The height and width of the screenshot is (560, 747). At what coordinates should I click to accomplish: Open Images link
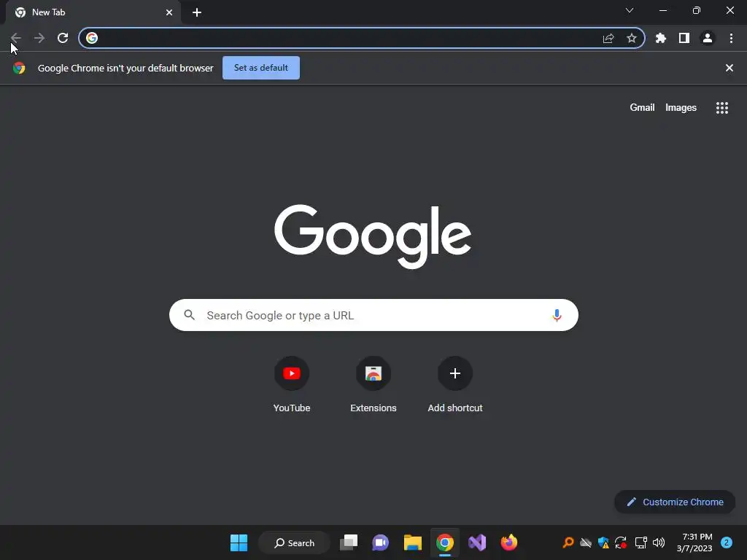coord(681,108)
